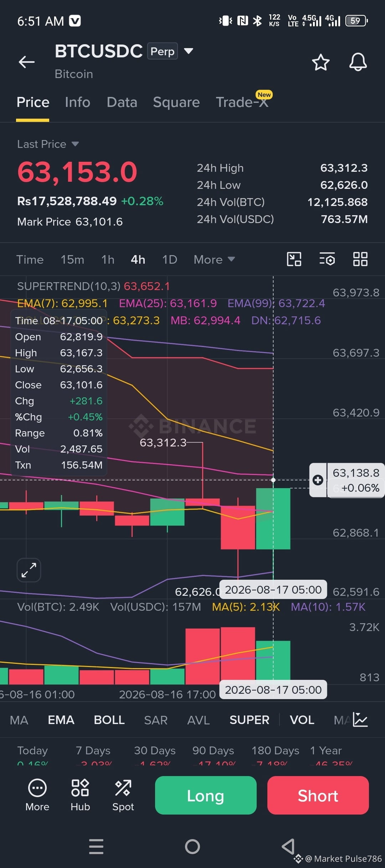Switch to Spot trading icon
The width and height of the screenshot is (385, 868).
point(123,795)
